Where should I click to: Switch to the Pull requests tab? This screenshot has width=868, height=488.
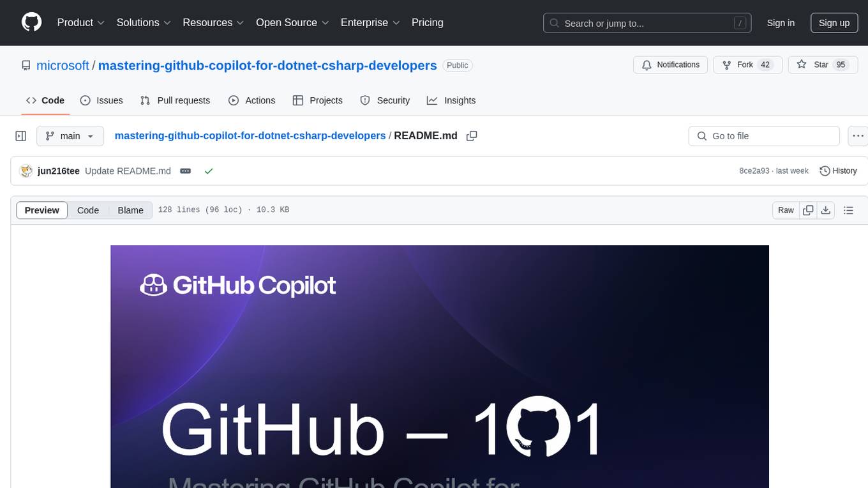coord(175,100)
